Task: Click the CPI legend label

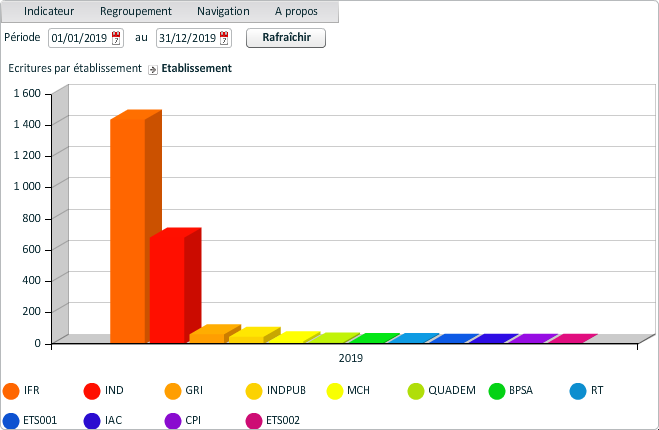Action: (x=193, y=420)
